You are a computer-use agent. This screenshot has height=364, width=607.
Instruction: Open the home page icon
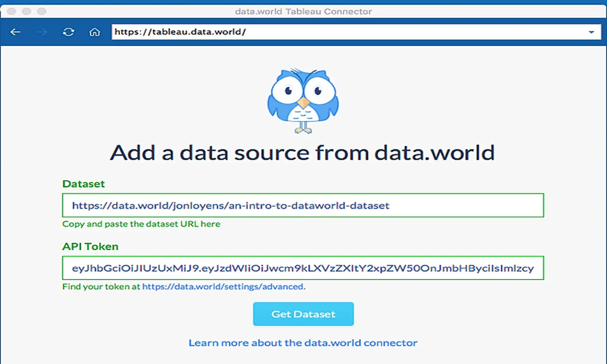click(94, 32)
